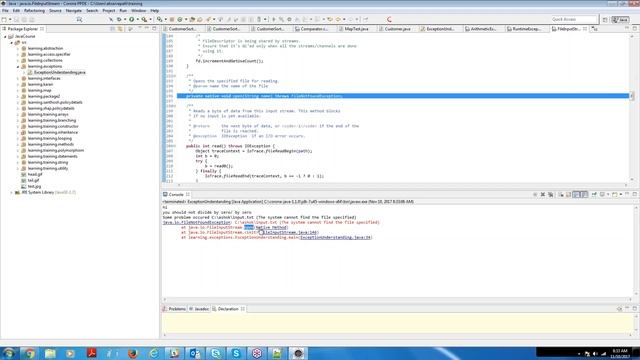Click Remove All Terminated Launches in Console
640x360 pixels.
click(x=550, y=195)
